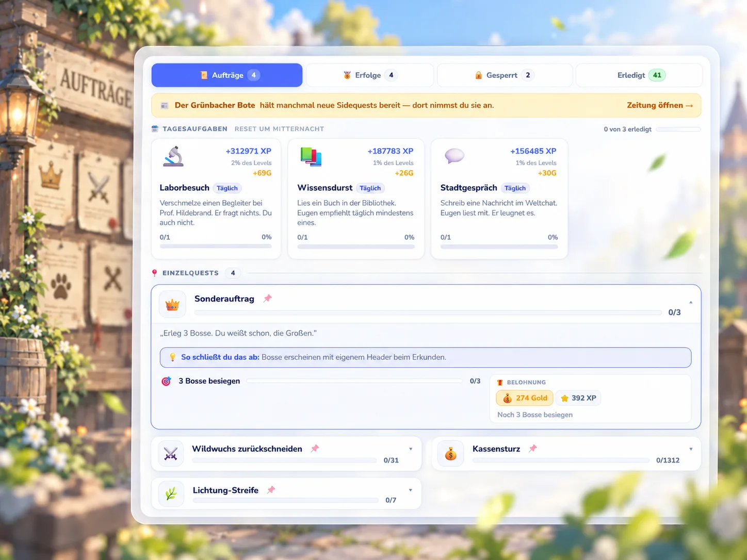Open the Stadtgespräch daily task card
This screenshot has width=747, height=560.
point(499,199)
